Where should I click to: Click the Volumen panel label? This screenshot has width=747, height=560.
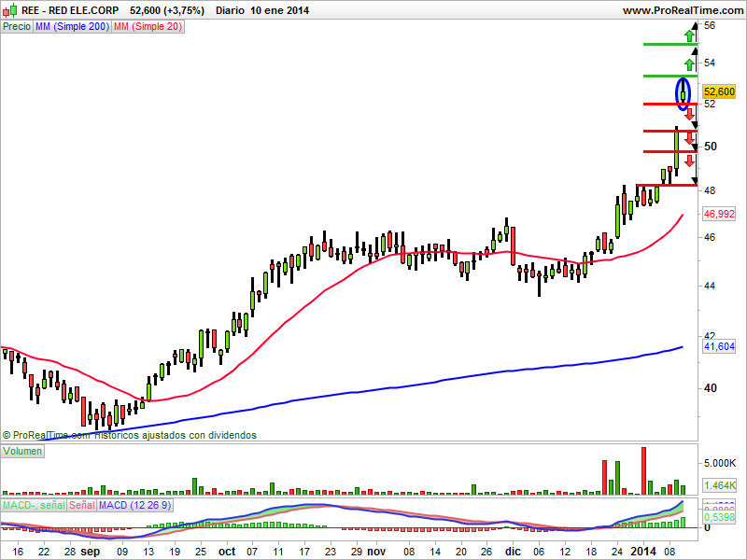click(x=22, y=451)
